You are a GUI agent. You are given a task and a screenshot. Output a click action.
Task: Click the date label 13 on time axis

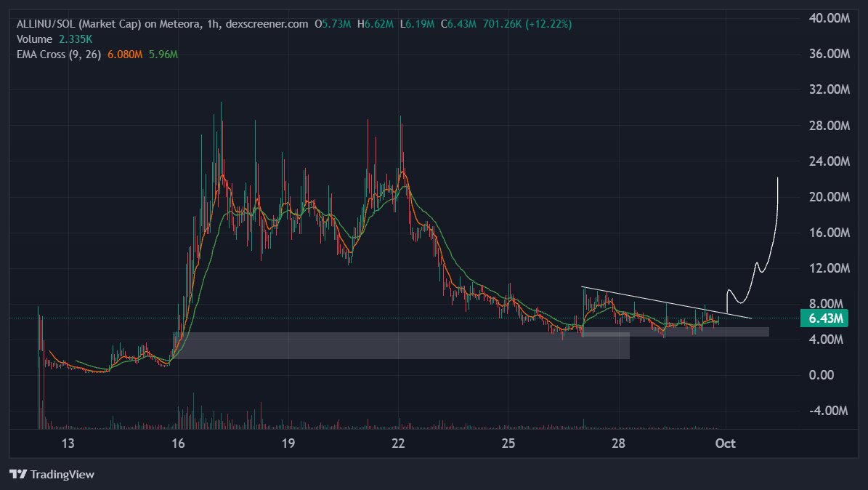tap(68, 443)
